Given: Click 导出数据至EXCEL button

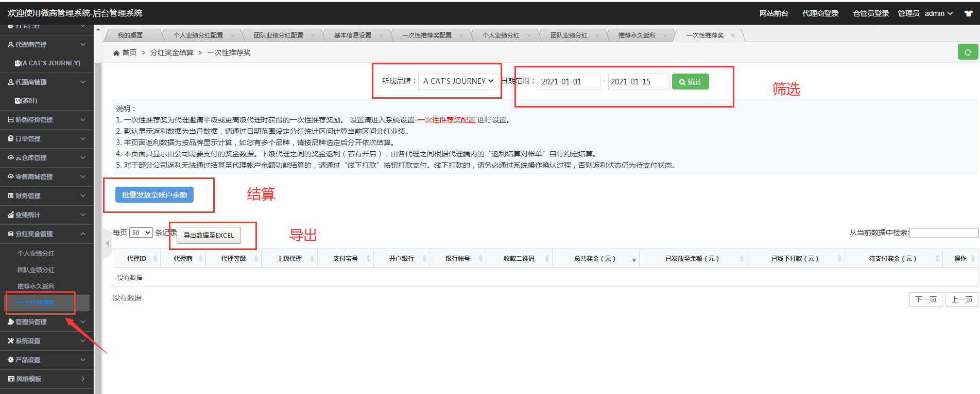Looking at the screenshot, I should coord(209,235).
